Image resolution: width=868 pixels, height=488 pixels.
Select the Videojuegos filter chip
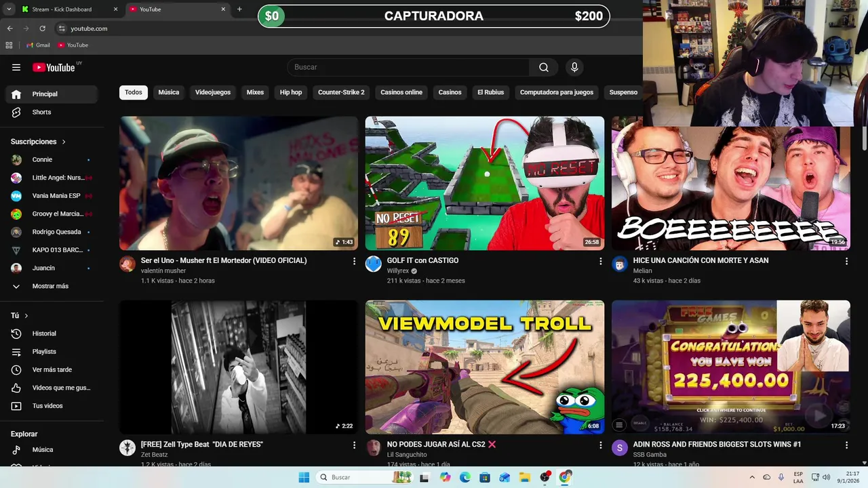pyautogui.click(x=213, y=92)
